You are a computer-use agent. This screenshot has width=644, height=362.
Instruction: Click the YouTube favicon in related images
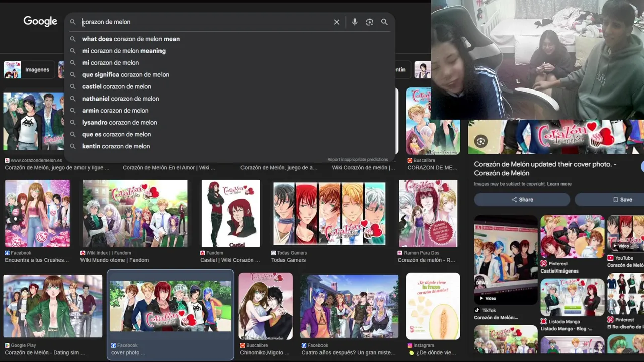tap(610, 258)
